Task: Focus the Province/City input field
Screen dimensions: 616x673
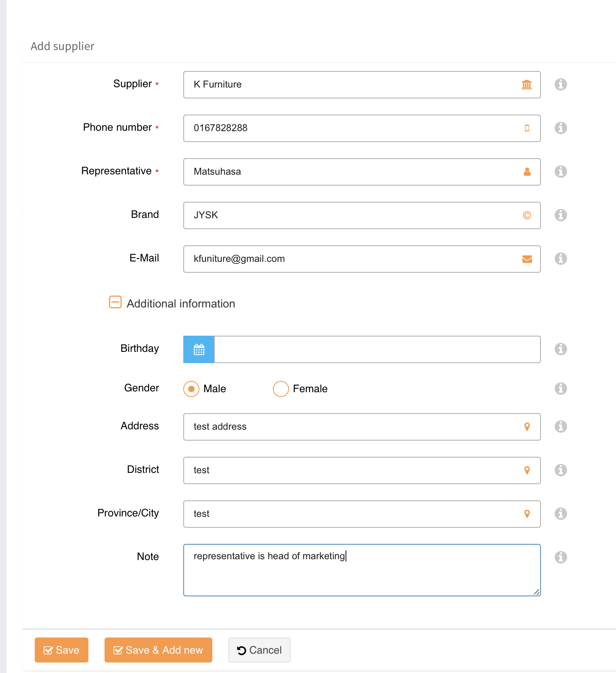Action: (355, 514)
